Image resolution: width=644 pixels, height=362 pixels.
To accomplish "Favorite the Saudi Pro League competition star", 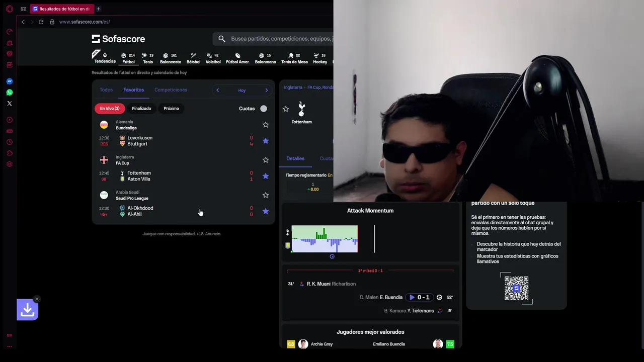I will coord(266,195).
